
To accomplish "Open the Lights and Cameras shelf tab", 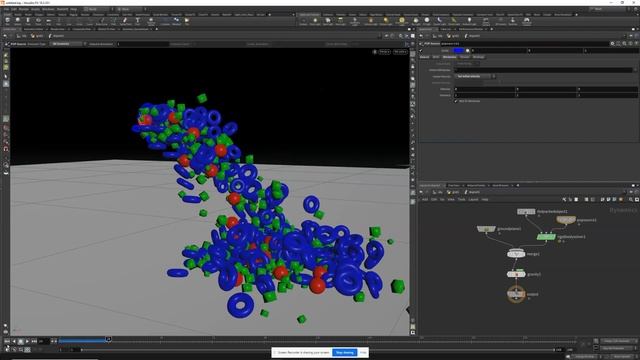I will tap(309, 15).
